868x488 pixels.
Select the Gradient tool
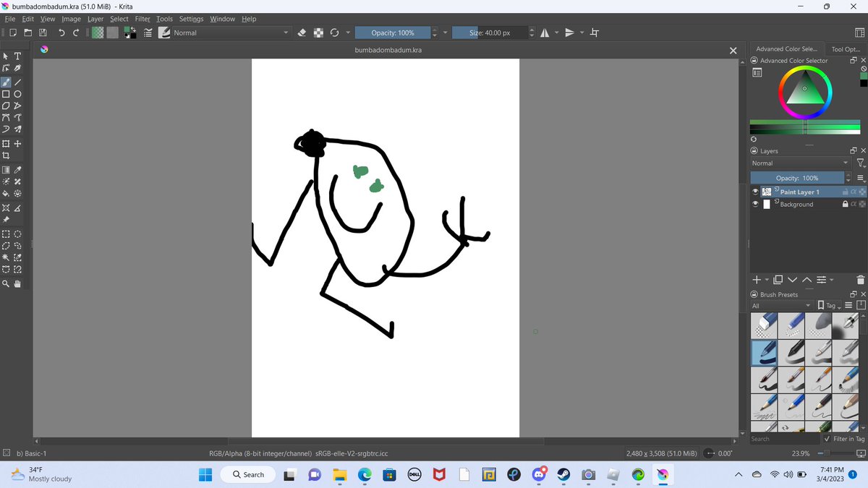click(7, 169)
